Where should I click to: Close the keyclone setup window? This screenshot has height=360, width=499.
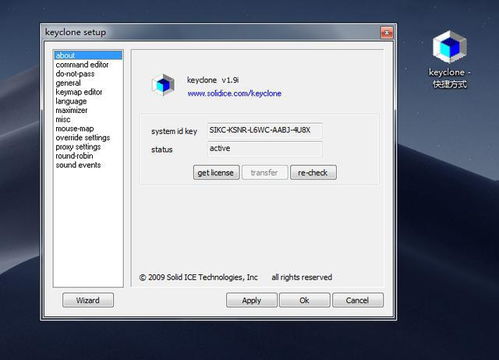point(387,33)
